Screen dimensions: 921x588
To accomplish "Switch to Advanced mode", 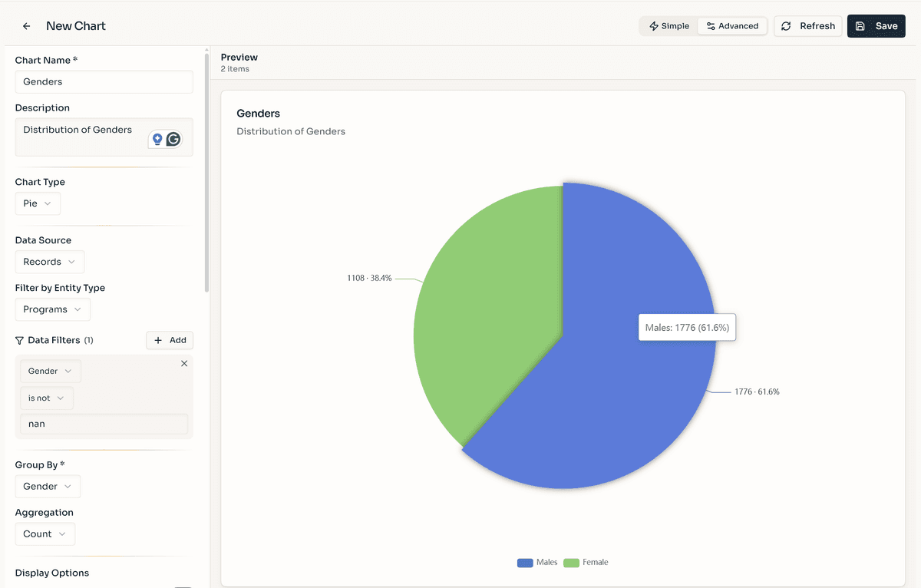I will [x=732, y=26].
